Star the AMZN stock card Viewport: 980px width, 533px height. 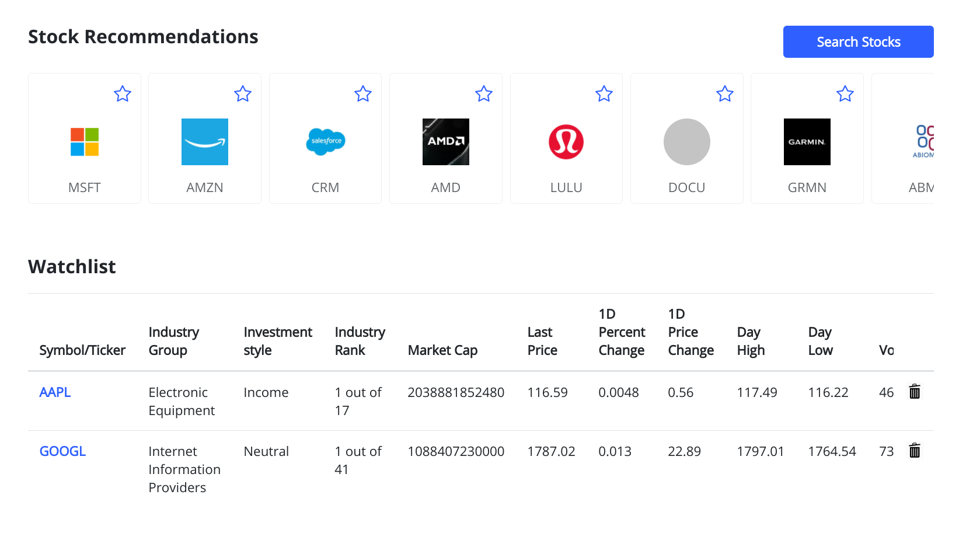click(243, 93)
